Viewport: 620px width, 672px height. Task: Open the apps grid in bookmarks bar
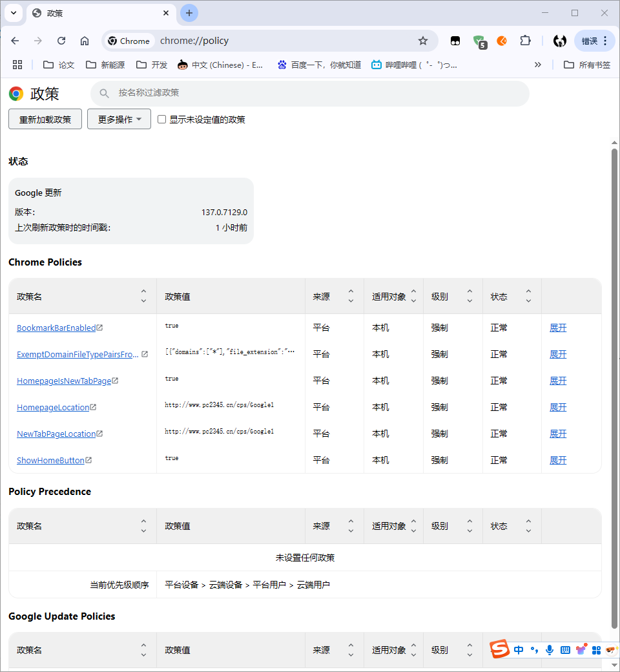(17, 65)
